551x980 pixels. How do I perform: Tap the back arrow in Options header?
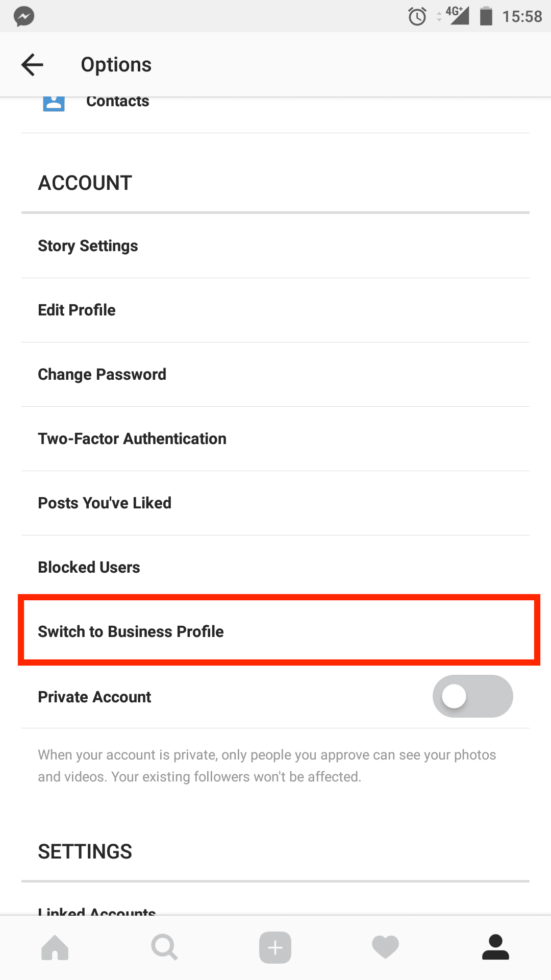[x=32, y=65]
